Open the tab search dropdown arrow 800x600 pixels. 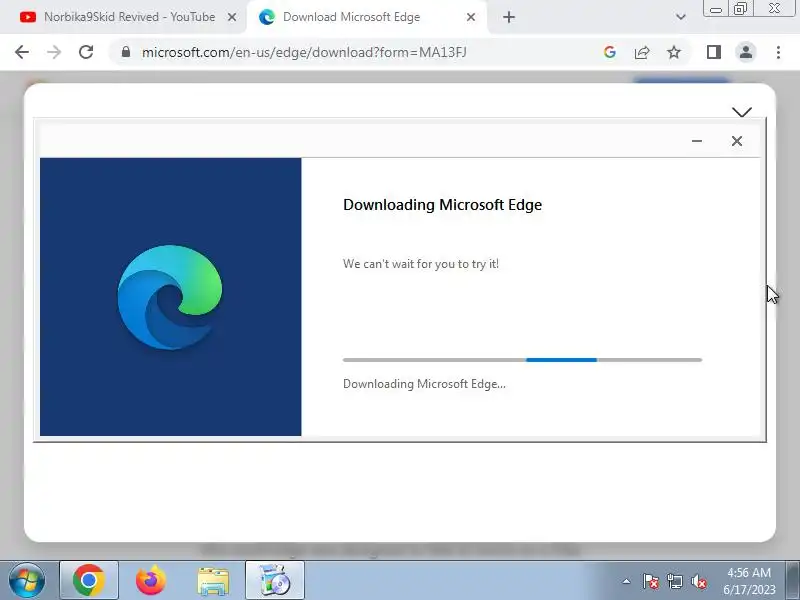(x=681, y=17)
